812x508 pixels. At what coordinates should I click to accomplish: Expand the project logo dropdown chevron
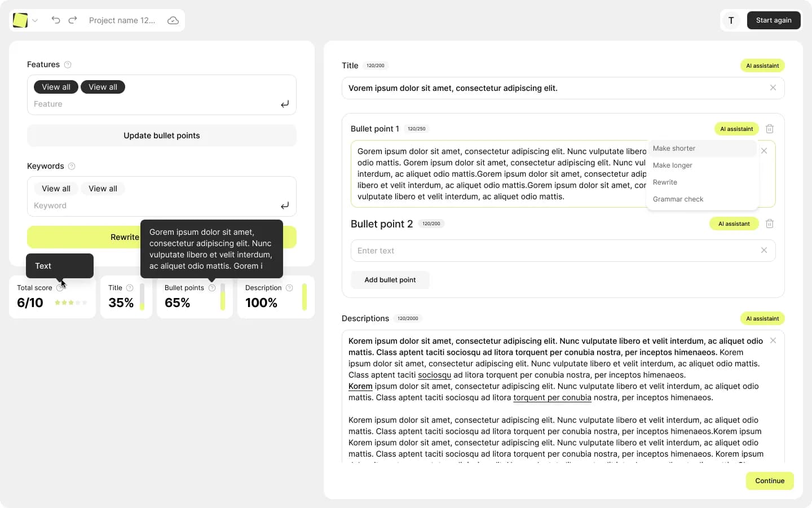tap(35, 20)
